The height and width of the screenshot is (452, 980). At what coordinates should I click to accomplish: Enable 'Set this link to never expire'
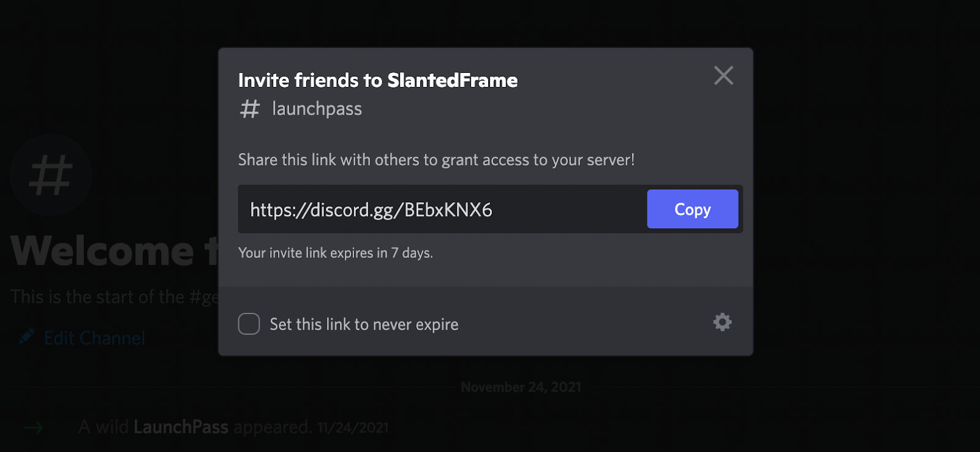click(x=249, y=324)
